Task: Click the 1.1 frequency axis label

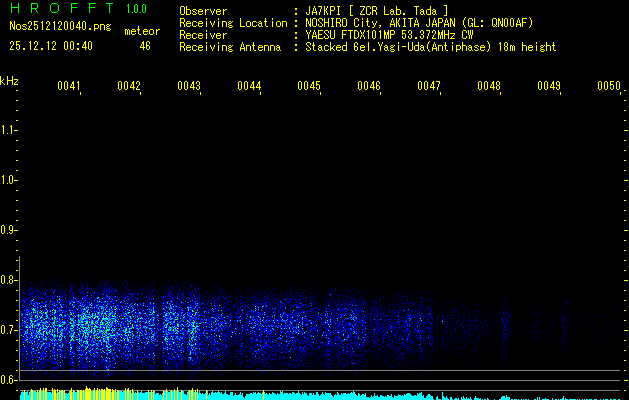Action: coord(9,130)
